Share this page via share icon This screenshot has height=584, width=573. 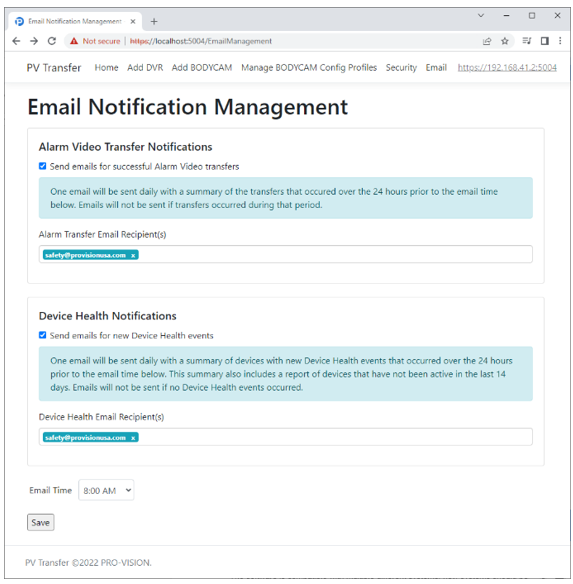[487, 41]
